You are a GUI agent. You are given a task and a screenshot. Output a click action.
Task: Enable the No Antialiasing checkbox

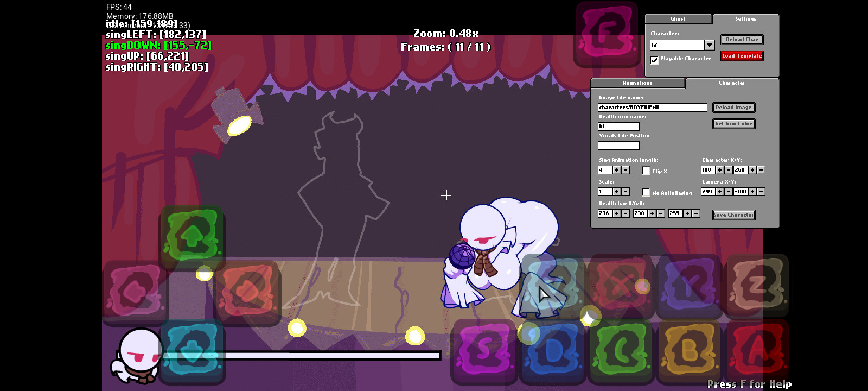point(646,193)
